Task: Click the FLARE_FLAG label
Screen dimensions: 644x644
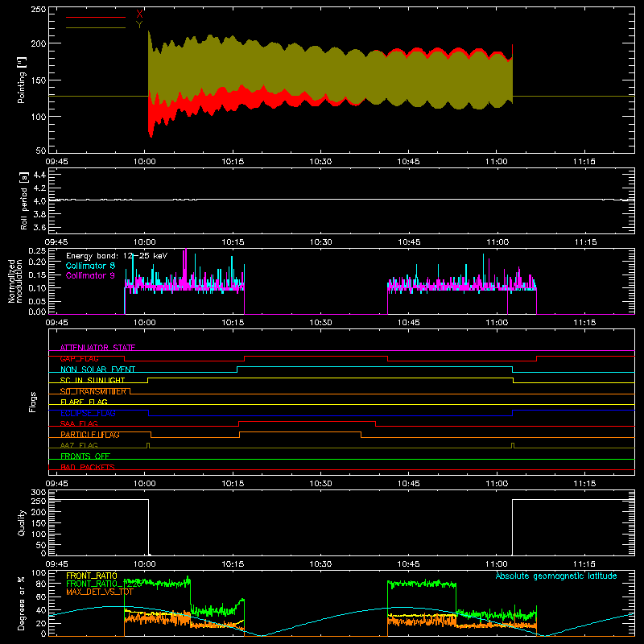Action: 84,402
